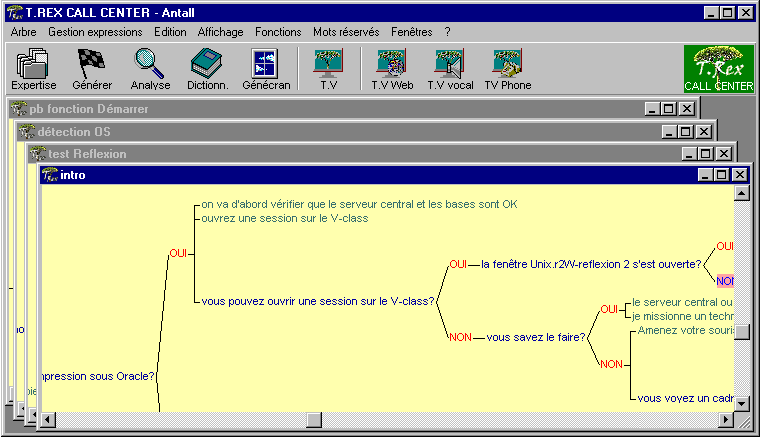The width and height of the screenshot is (760, 437).
Task: Open the T.V Web tool
Action: (392, 70)
